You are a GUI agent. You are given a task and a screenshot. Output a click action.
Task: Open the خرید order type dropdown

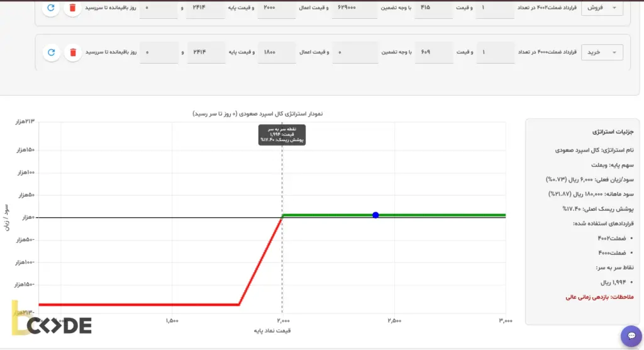click(602, 52)
